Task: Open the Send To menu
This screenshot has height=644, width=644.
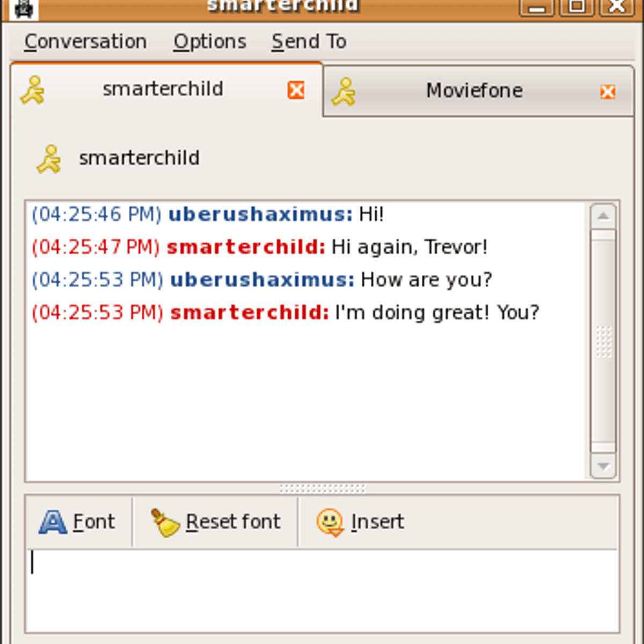Action: pos(309,41)
